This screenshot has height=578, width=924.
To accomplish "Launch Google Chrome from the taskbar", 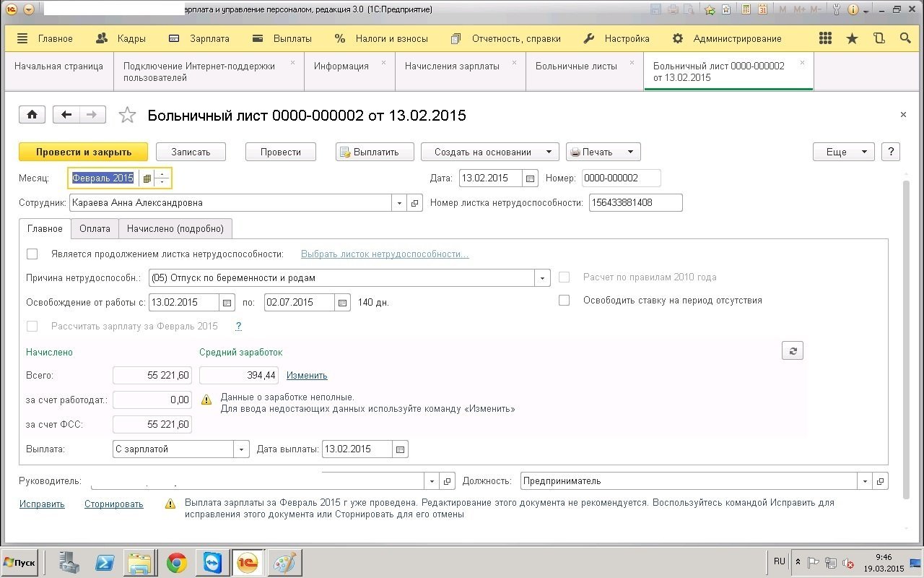I will pos(177,562).
